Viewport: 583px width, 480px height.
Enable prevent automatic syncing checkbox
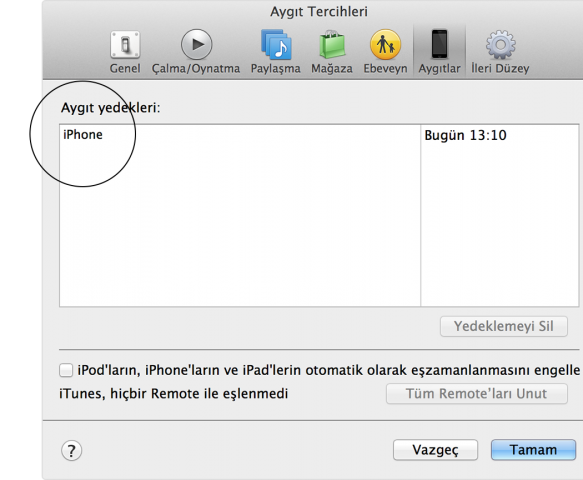66,370
